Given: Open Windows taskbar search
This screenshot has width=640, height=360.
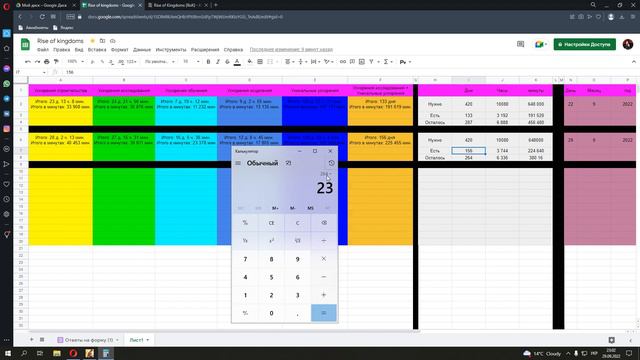Looking at the screenshot, I should 24,353.
